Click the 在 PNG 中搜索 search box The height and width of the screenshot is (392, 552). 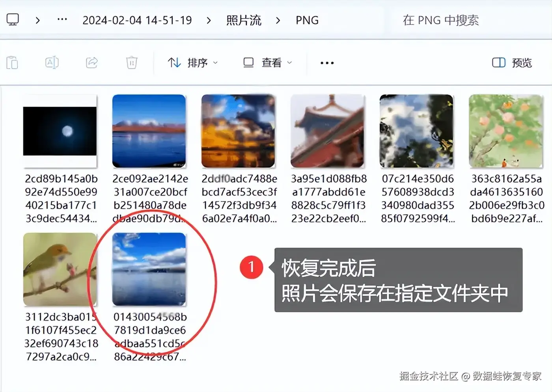[x=441, y=20]
